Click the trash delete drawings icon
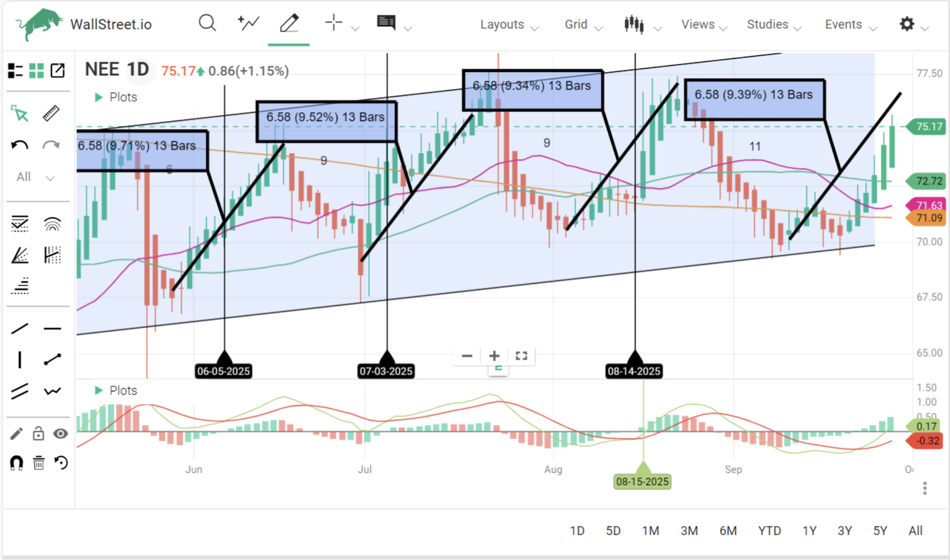Screen dimensions: 950x560 [x=39, y=463]
